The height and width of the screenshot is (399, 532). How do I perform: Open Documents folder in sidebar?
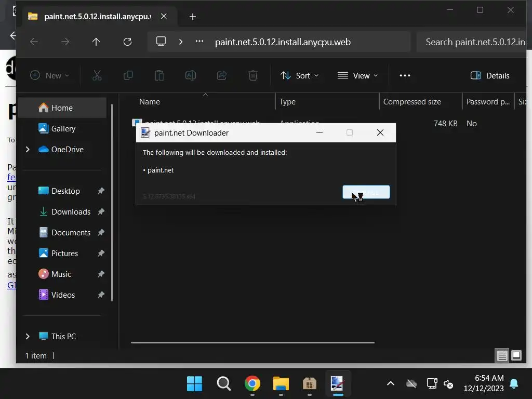coord(71,232)
